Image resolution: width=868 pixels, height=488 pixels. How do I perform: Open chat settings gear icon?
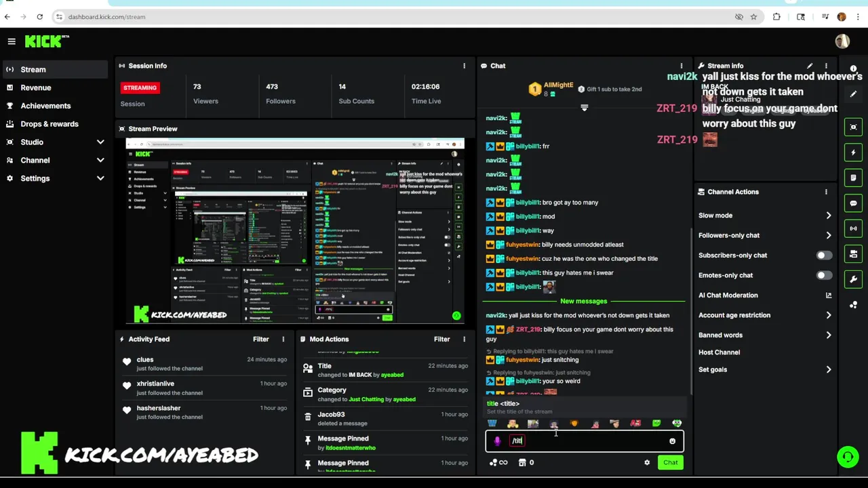(647, 463)
